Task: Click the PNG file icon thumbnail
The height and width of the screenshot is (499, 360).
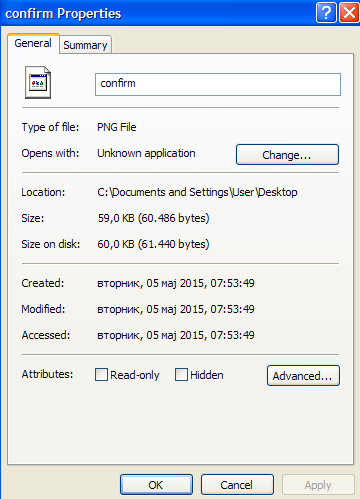Action: tap(38, 82)
